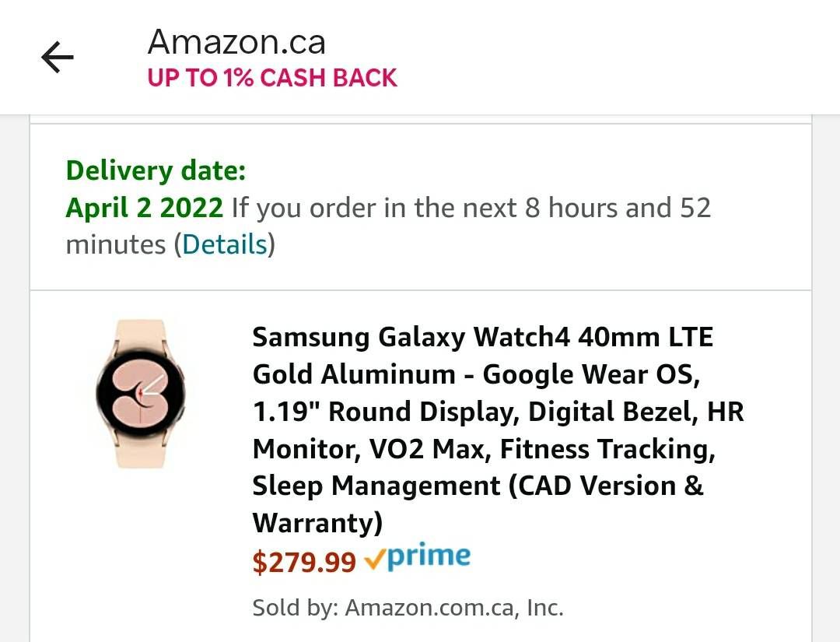This screenshot has width=840, height=642.
Task: Go back using the arrow icon
Action: point(58,58)
